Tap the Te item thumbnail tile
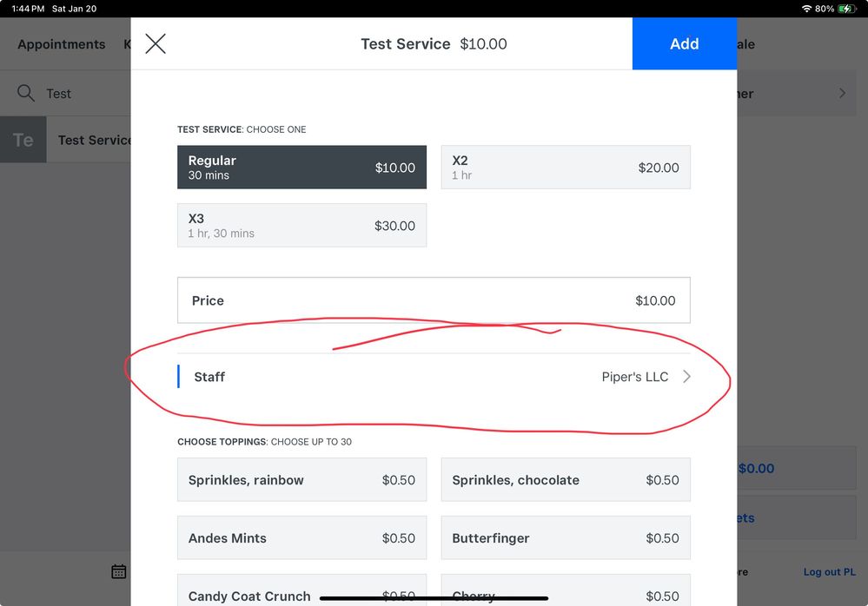This screenshot has width=868, height=606. pyautogui.click(x=23, y=140)
